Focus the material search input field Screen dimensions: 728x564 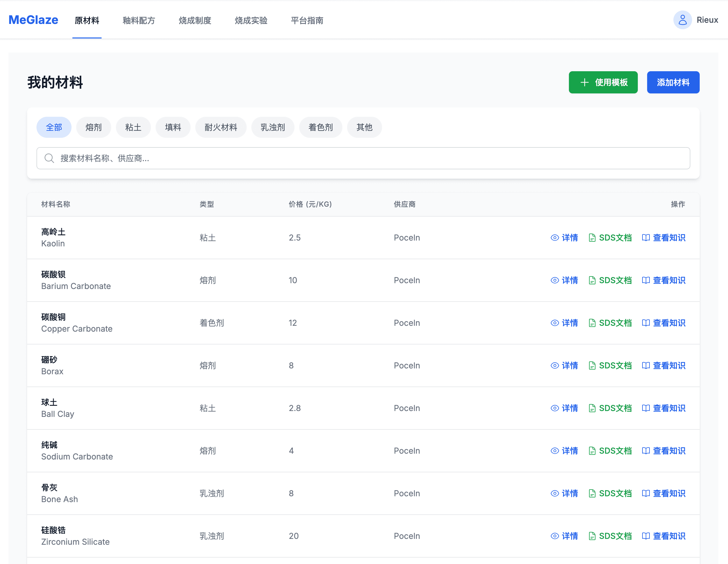(x=363, y=158)
